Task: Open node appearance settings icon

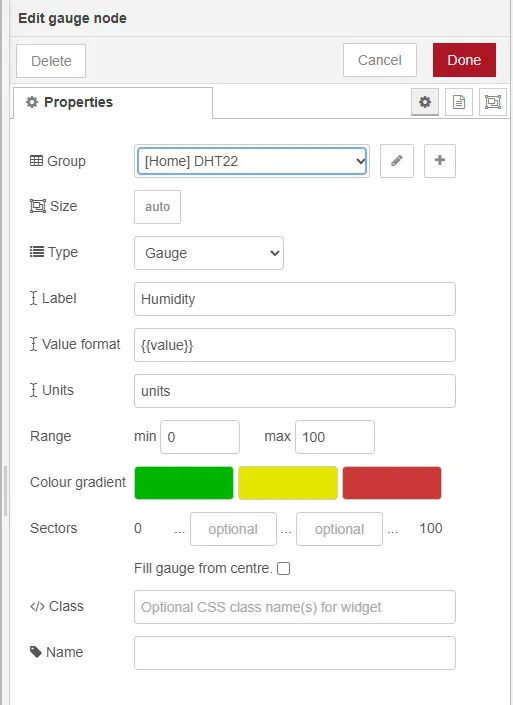Action: [x=493, y=102]
